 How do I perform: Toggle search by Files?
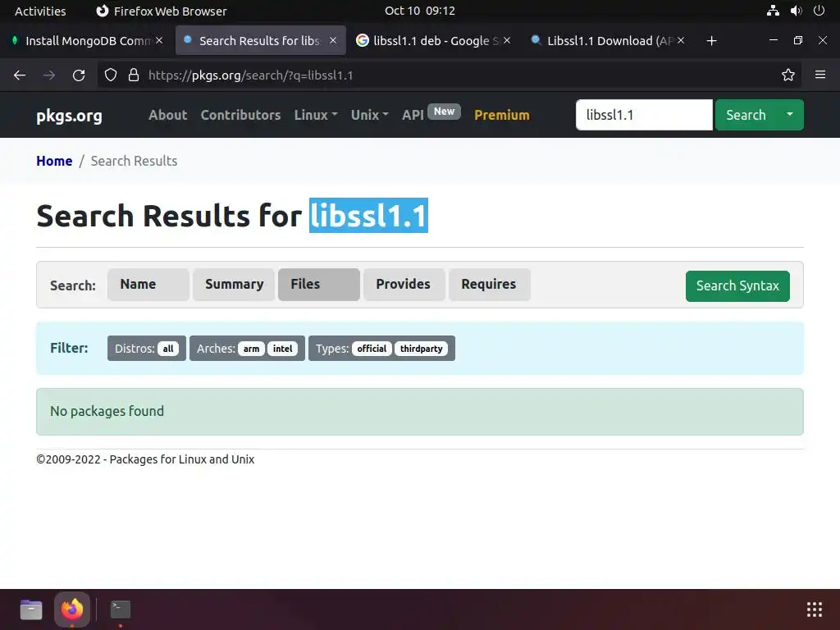[x=319, y=285]
